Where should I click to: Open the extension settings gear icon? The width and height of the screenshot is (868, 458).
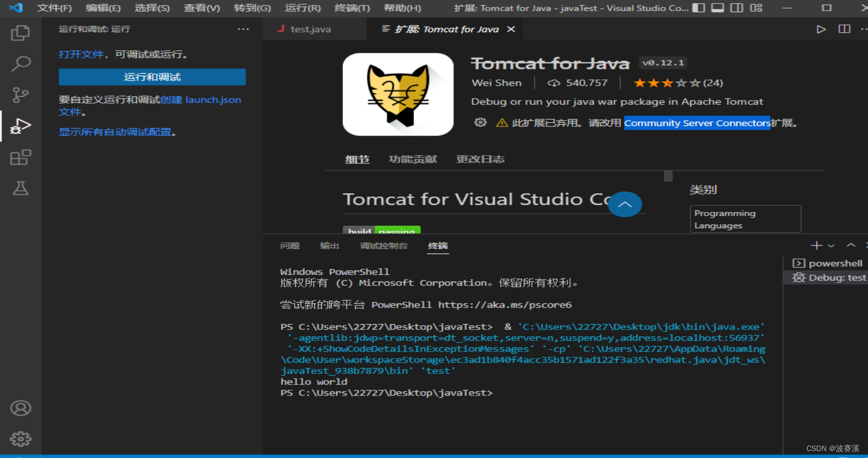click(x=480, y=122)
